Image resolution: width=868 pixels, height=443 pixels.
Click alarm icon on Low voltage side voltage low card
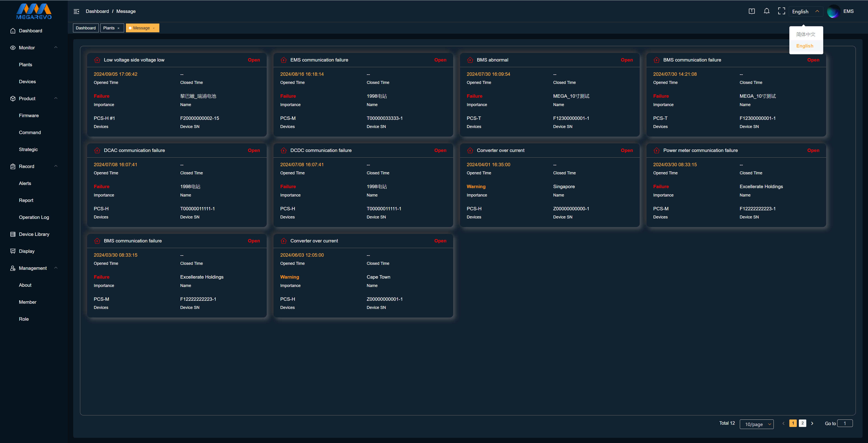pyautogui.click(x=97, y=60)
